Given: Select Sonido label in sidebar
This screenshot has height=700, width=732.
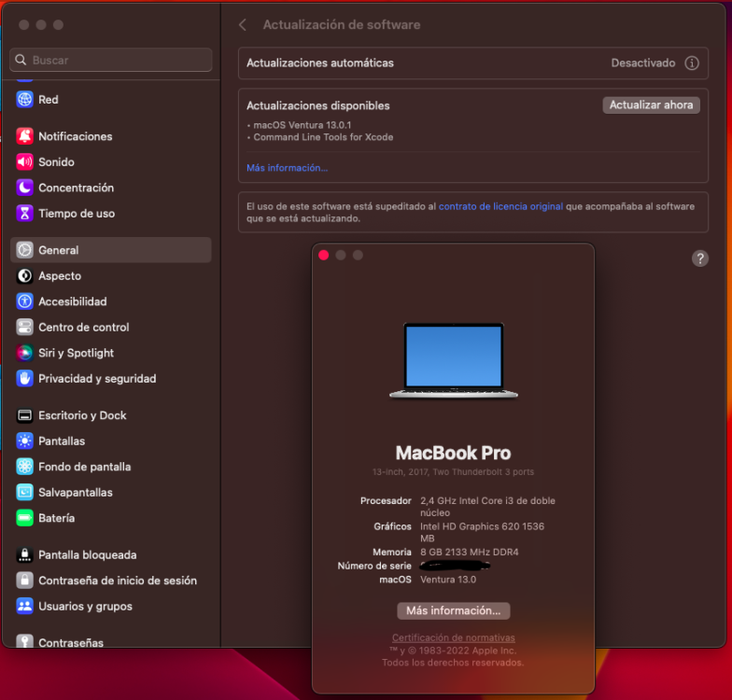Looking at the screenshot, I should [56, 162].
